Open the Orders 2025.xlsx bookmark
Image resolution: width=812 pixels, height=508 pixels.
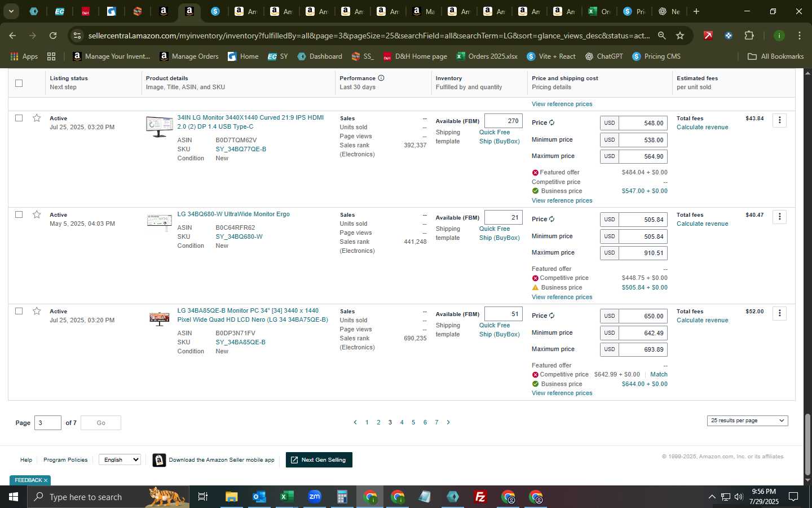487,56
